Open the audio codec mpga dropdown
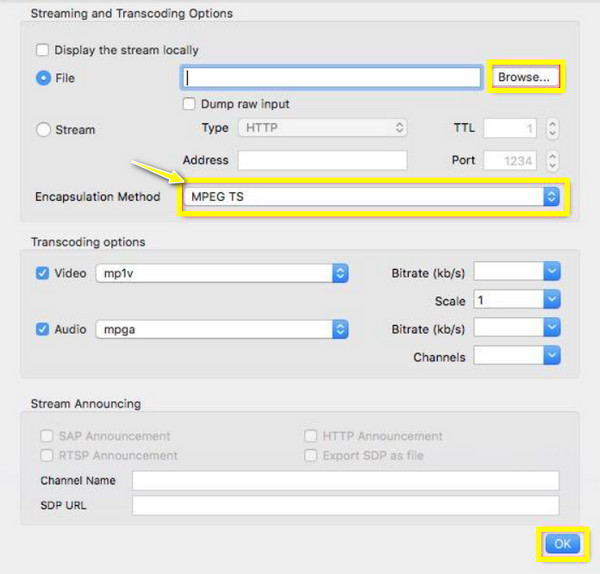This screenshot has height=574, width=600. [222, 329]
